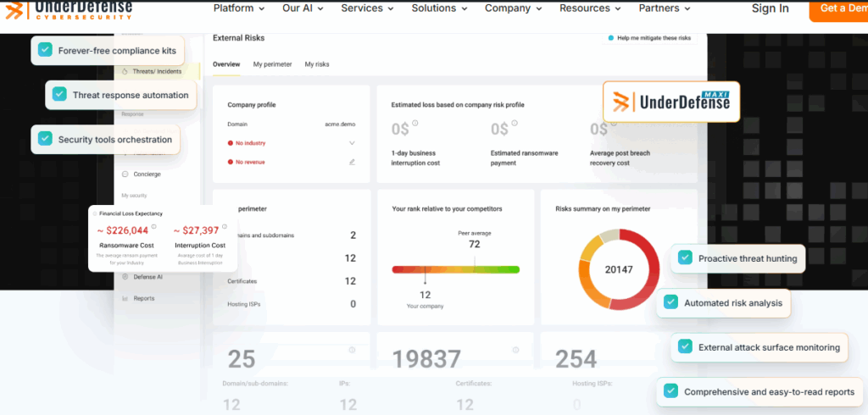Click the large 254 statistic
This screenshot has width=868, height=415.
576,359
